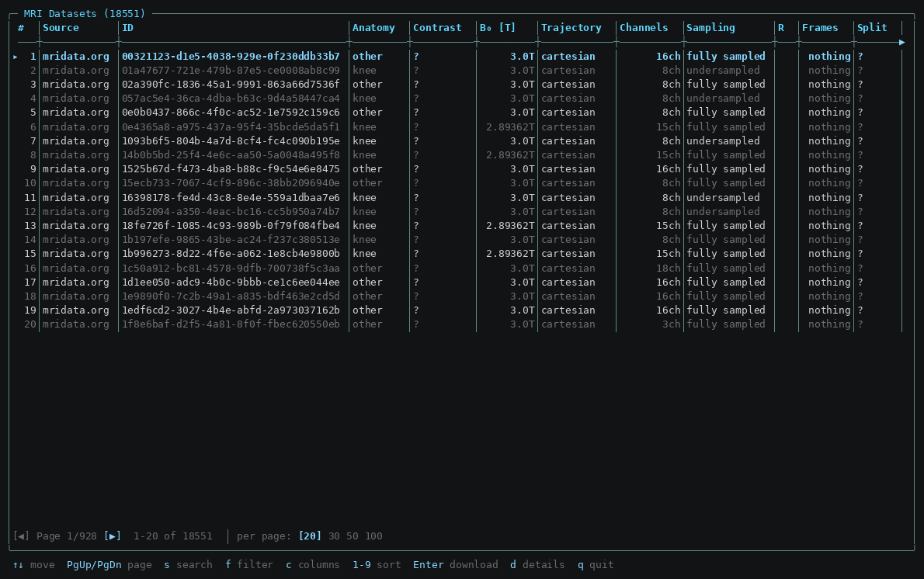The height and width of the screenshot is (579, 924).
Task: Select dataset ID 15ecb733-7067-4cf9-896c-38bb2096940e
Action: click(x=231, y=183)
